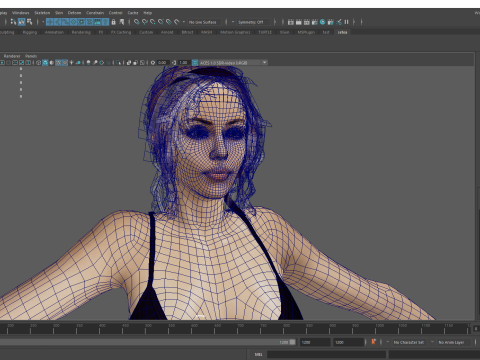Click highlight selection mode icon

pos(122,22)
